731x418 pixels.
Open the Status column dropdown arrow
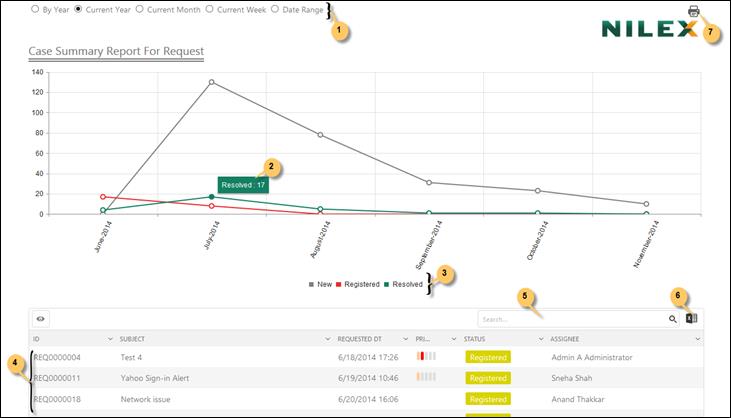click(x=540, y=339)
